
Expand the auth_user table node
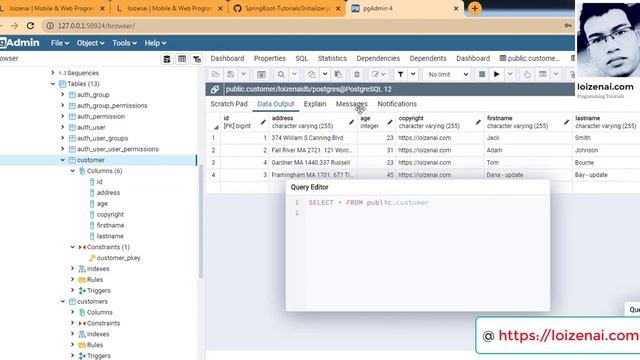click(62, 127)
